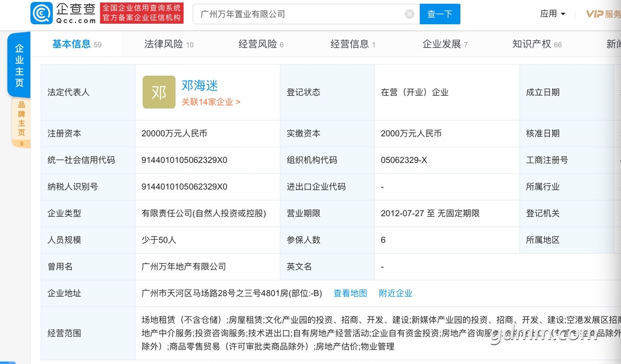Clear the search box with the X icon
Viewport: 621px width, 364px height.
(x=409, y=14)
